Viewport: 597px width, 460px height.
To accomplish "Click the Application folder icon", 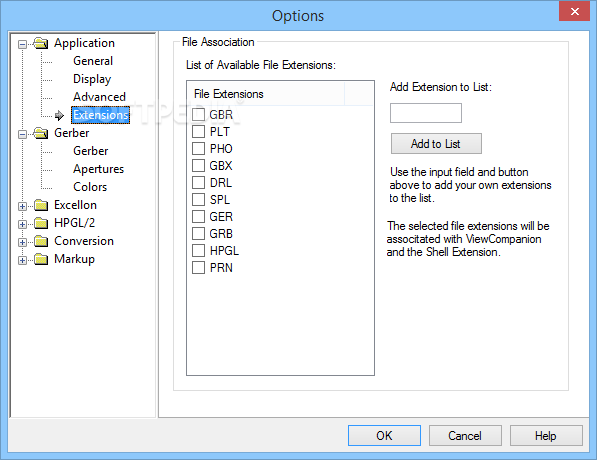I will coord(41,43).
